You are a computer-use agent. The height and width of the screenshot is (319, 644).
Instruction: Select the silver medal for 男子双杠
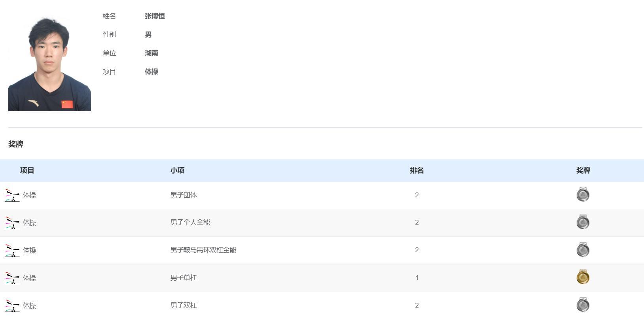[x=583, y=305]
